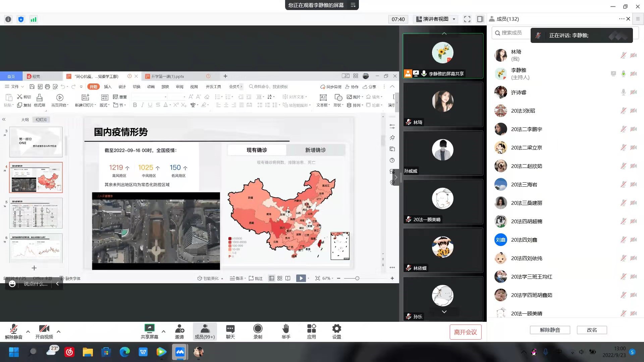644x362 pixels.
Task: Expand video options arrow next to camera
Action: coord(59,331)
